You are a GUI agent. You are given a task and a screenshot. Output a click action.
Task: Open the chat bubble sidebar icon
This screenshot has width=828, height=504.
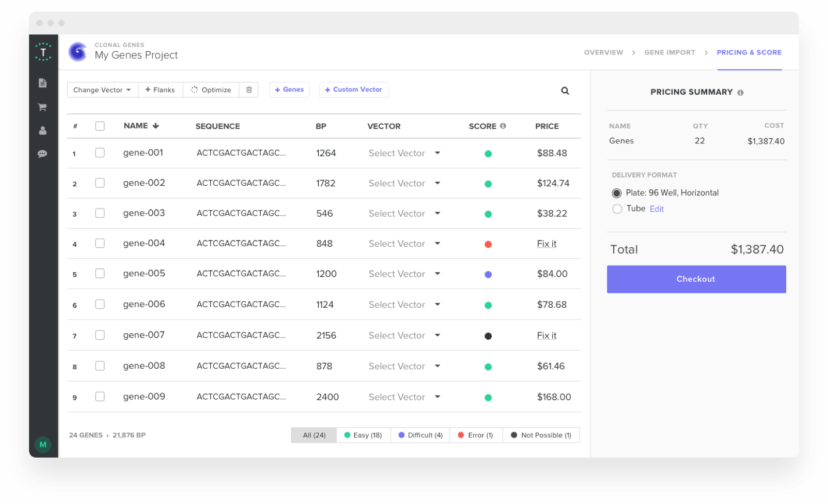tap(42, 154)
